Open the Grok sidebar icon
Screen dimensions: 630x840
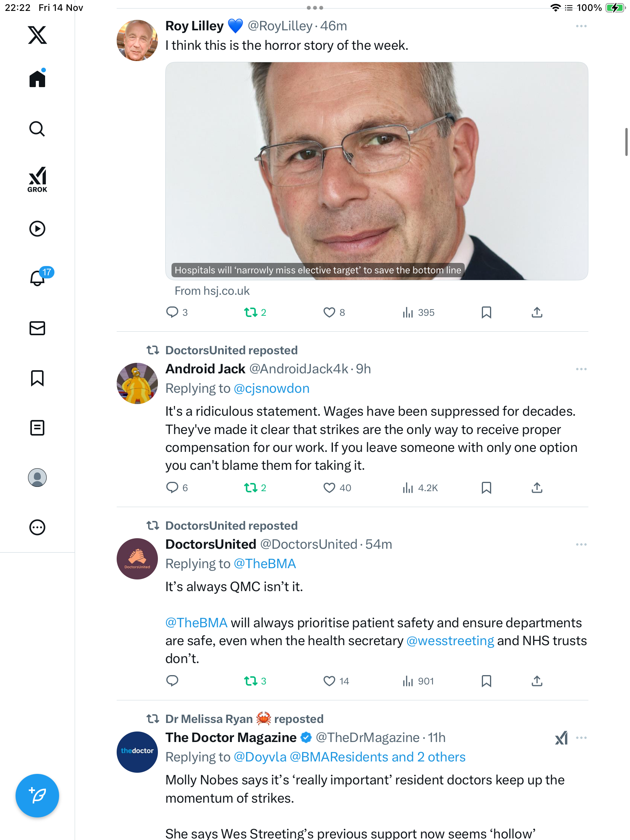[x=37, y=179]
